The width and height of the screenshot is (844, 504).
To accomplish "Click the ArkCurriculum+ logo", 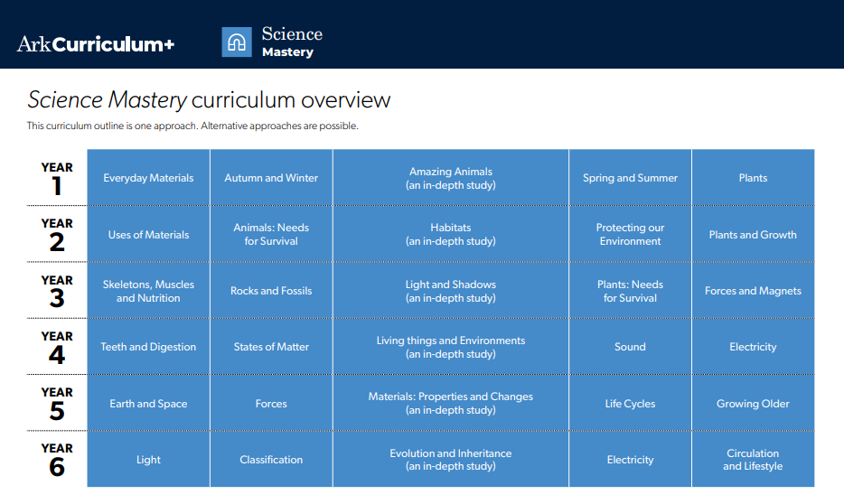I will tap(96, 43).
